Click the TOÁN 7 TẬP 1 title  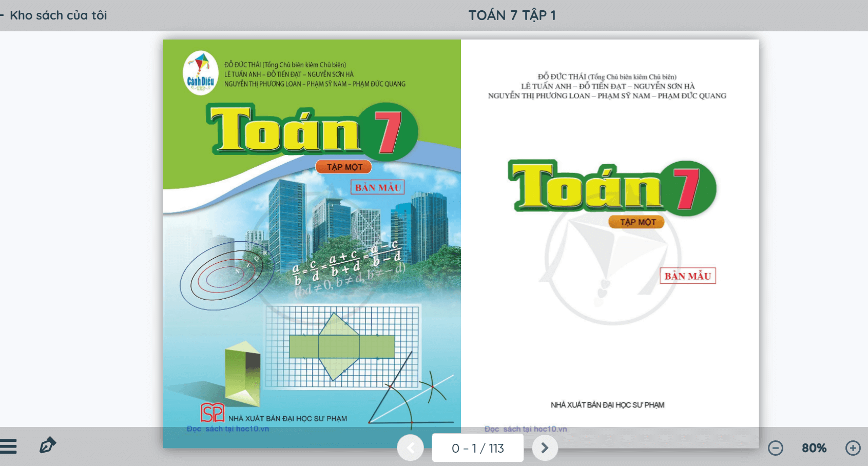click(512, 15)
